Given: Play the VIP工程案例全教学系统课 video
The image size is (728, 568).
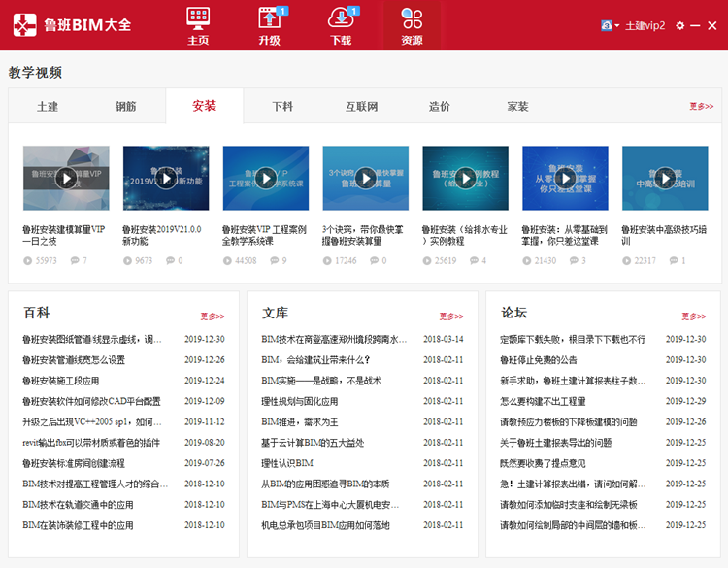Looking at the screenshot, I should (x=266, y=179).
